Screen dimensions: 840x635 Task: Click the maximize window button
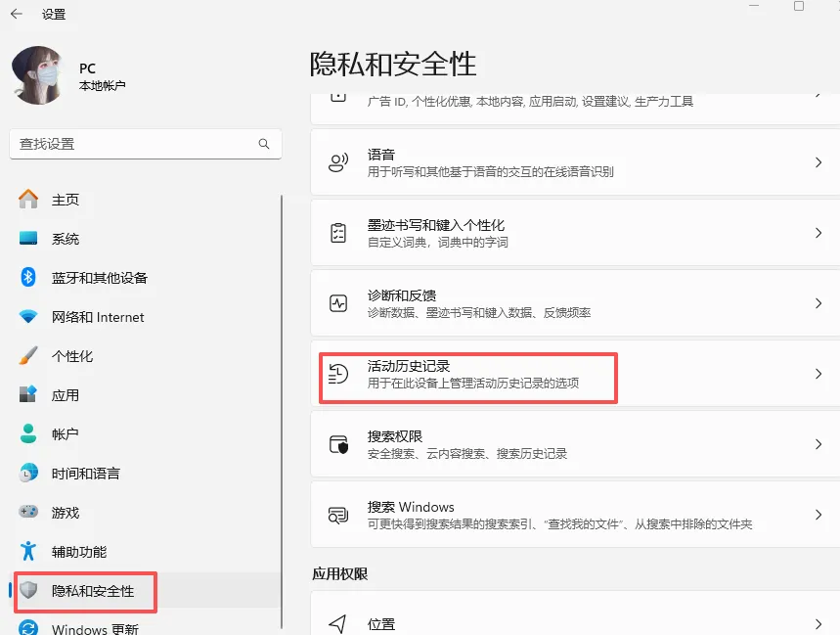[799, 6]
